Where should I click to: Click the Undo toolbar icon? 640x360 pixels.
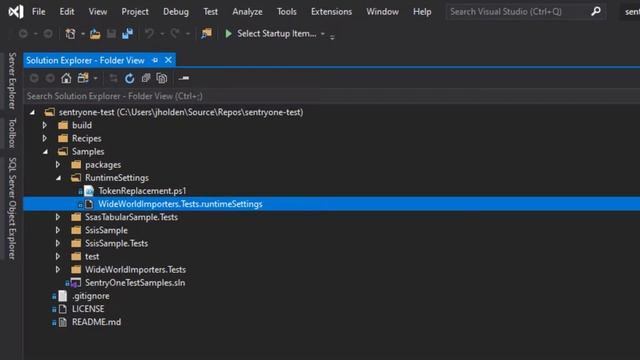click(149, 34)
